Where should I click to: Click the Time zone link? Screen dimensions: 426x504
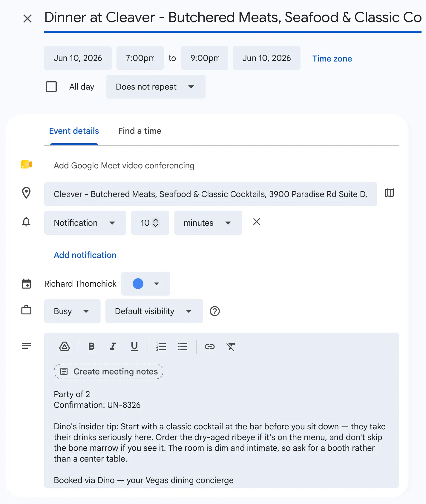coord(332,59)
